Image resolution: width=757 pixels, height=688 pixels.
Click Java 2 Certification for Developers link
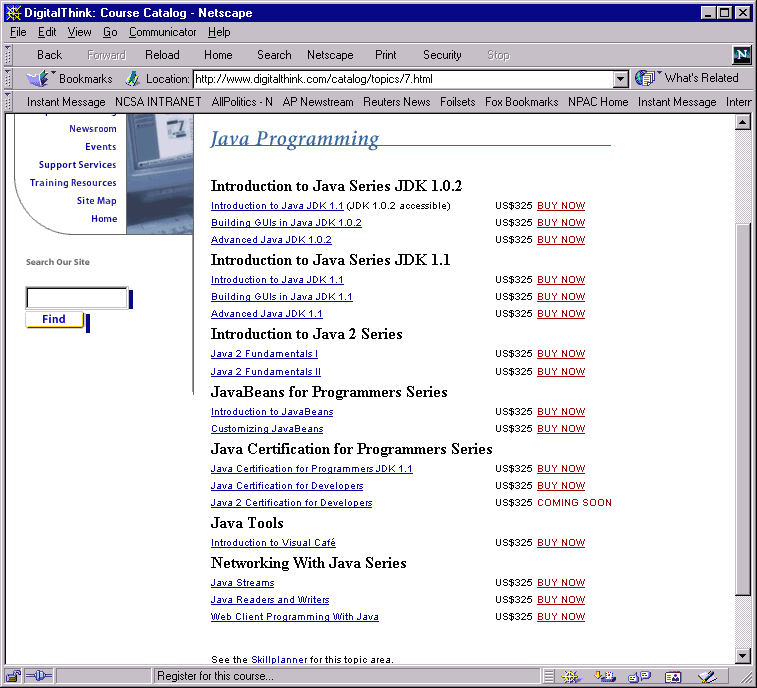(291, 503)
